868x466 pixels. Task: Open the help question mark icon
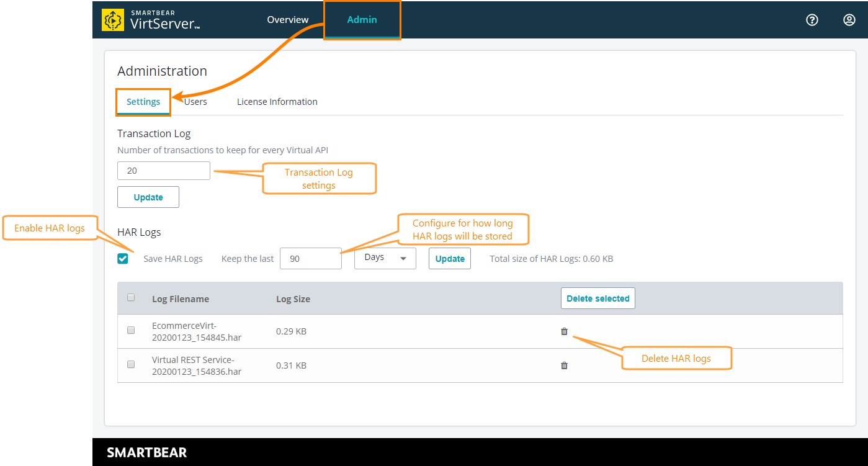pyautogui.click(x=812, y=20)
